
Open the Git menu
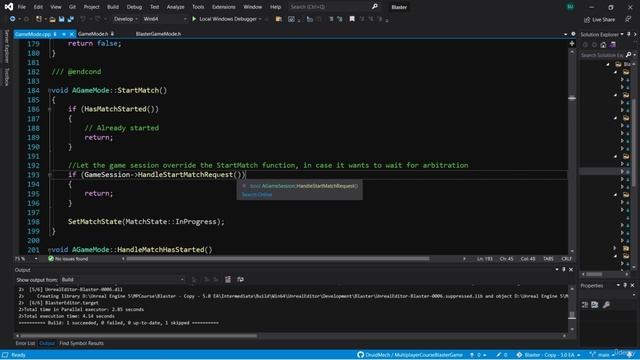[72, 7]
